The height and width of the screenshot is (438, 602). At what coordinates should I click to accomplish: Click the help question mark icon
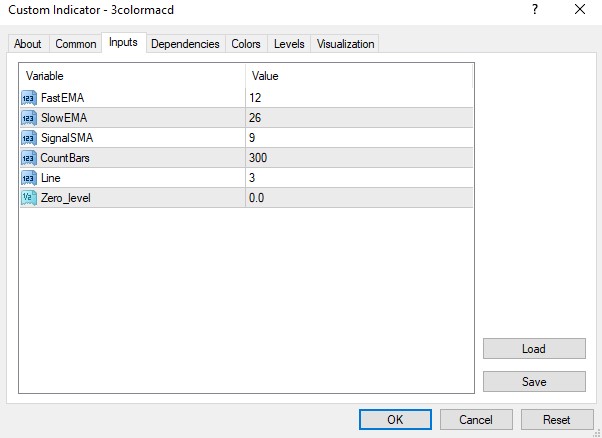(x=537, y=10)
